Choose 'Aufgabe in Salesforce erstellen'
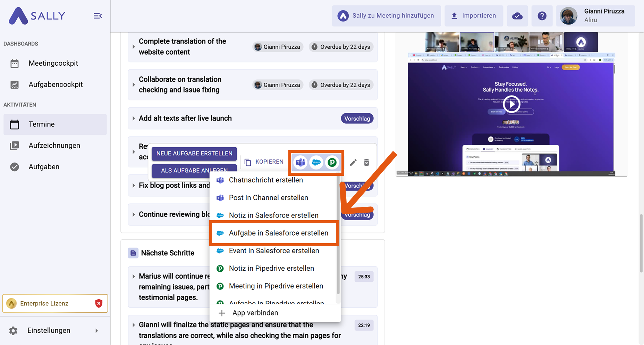The image size is (644, 345). [274, 233]
